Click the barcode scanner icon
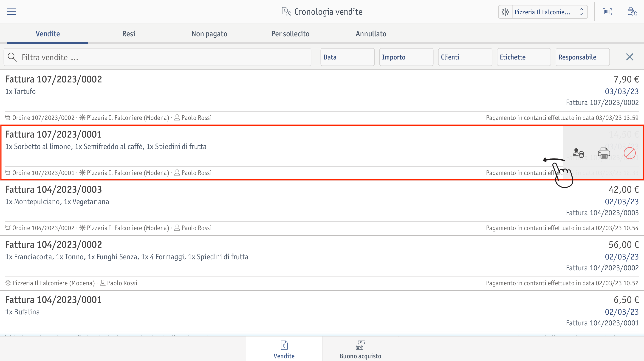 coord(607,12)
